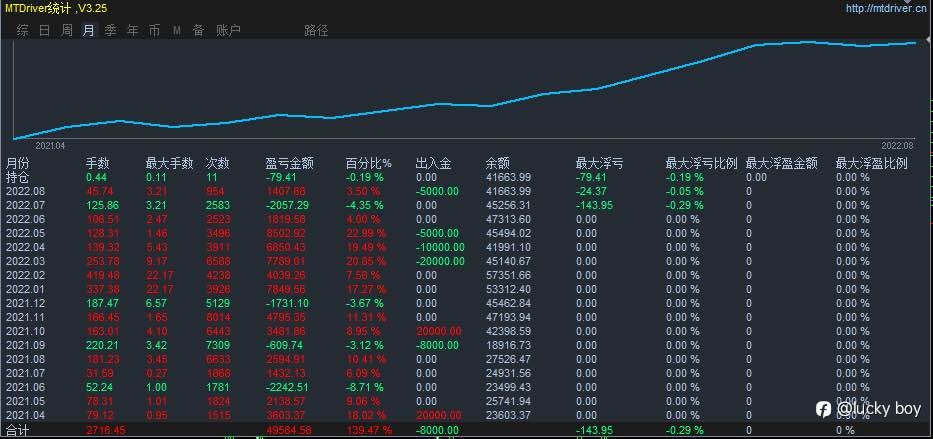The width and height of the screenshot is (933, 439).
Task: Click total profit value 49584.58
Action: point(290,430)
